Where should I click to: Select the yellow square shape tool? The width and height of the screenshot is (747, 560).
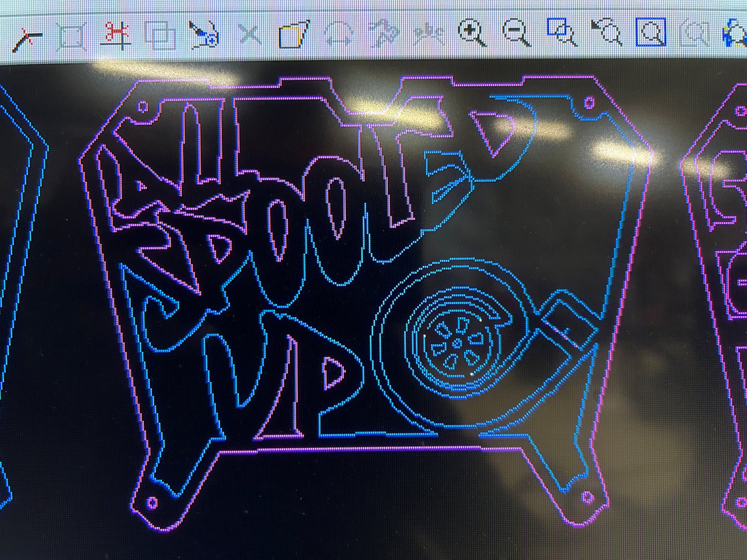294,35
